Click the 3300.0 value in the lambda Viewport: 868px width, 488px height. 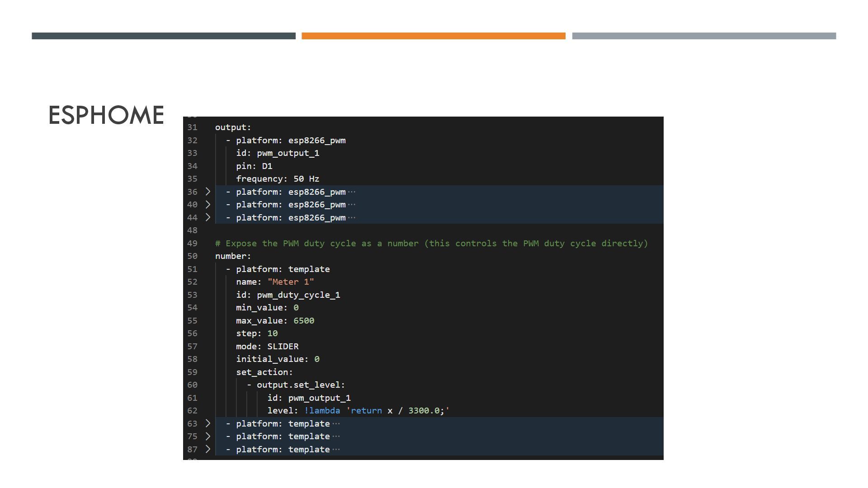pyautogui.click(x=424, y=411)
